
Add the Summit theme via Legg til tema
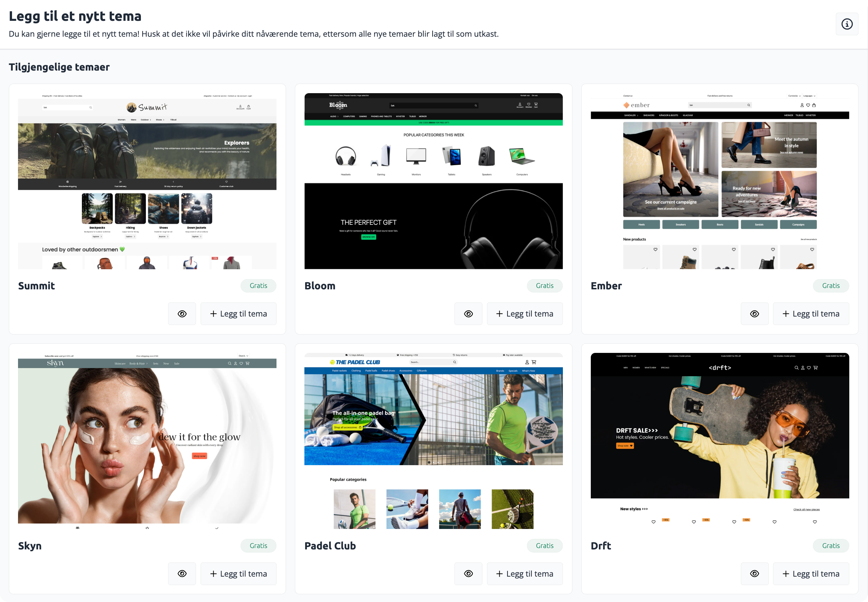(238, 314)
